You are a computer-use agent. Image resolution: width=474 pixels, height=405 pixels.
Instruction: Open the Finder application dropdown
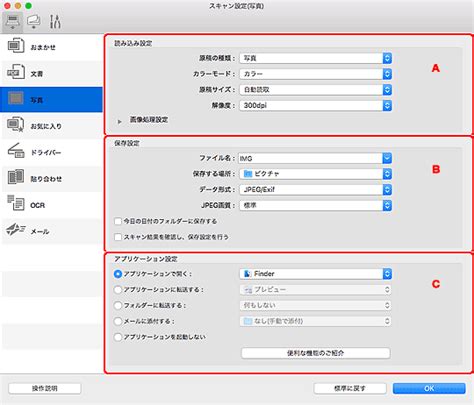click(x=315, y=274)
